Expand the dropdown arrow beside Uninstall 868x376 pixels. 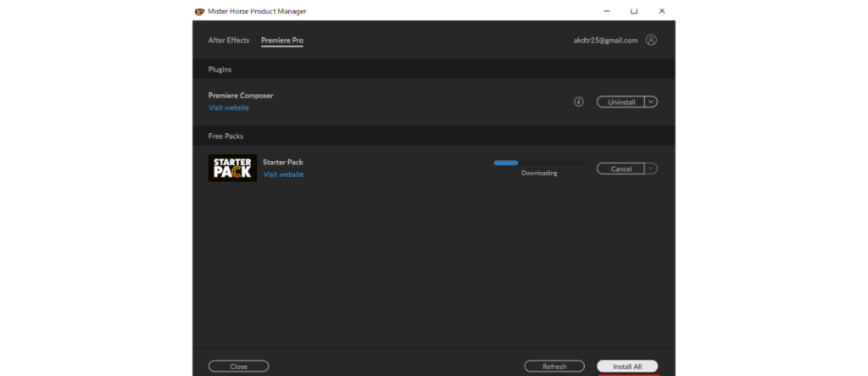tap(651, 102)
